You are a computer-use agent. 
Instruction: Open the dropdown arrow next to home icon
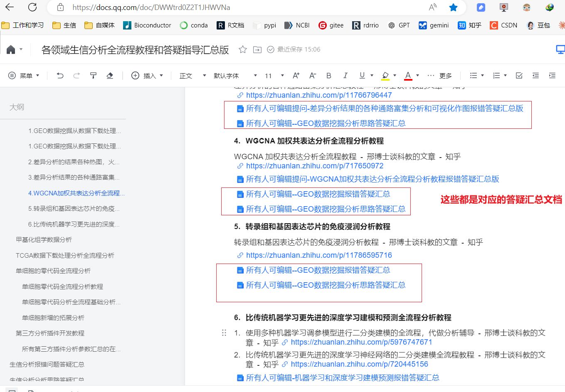pos(21,49)
